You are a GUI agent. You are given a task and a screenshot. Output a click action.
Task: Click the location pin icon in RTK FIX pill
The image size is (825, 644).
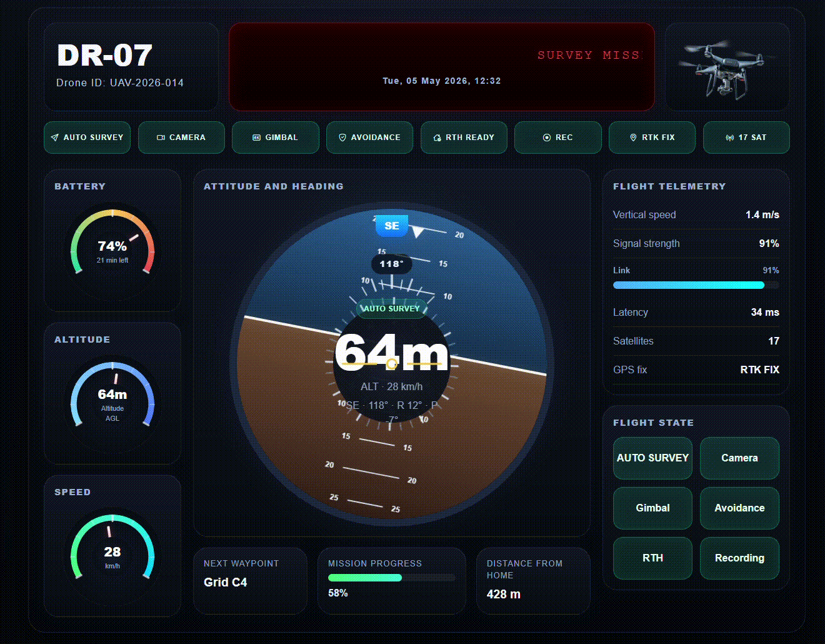click(x=633, y=138)
